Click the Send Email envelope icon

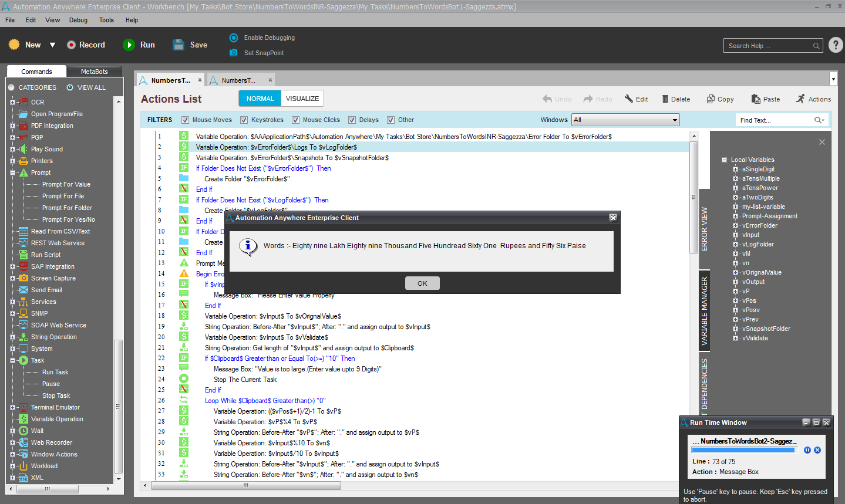tap(23, 290)
